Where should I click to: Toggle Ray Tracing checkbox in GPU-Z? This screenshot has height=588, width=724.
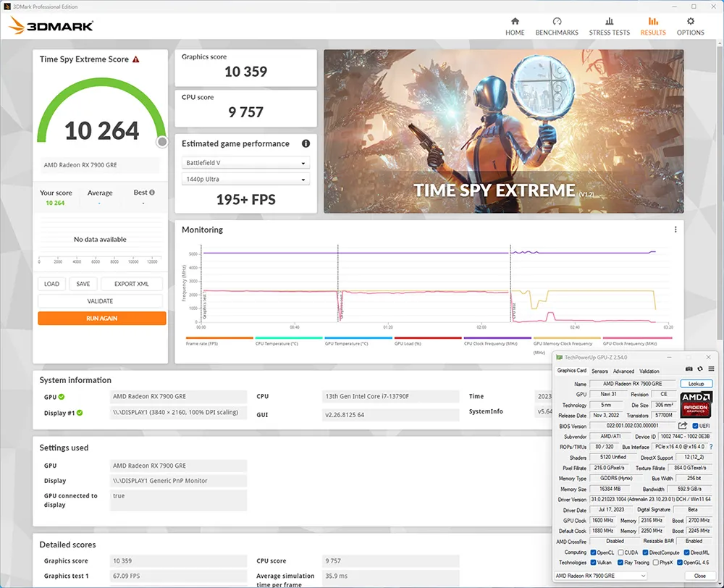click(x=620, y=563)
